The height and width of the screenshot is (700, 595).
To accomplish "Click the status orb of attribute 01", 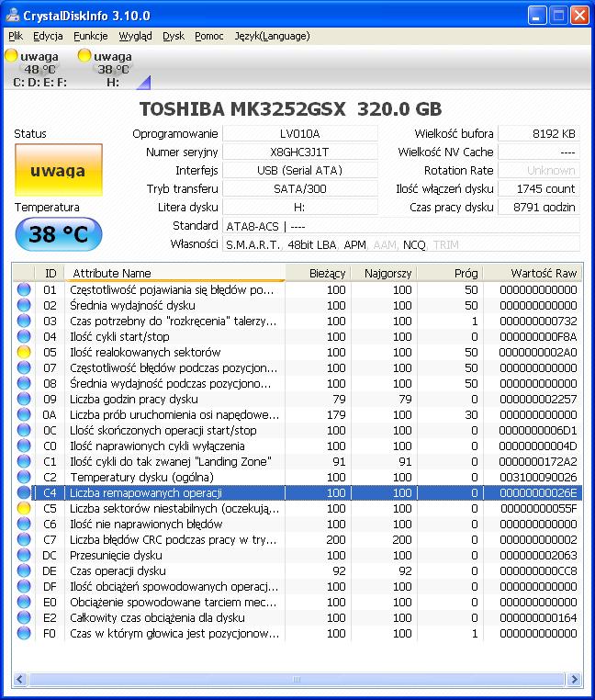I will (x=24, y=289).
